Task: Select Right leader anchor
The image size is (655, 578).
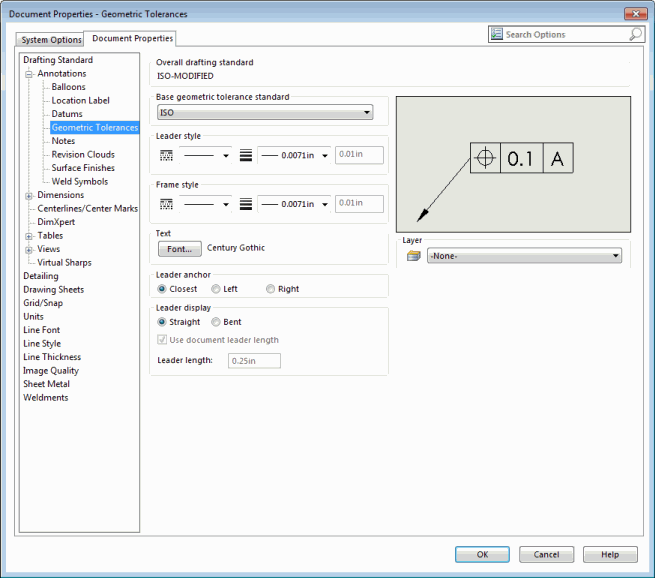Action: click(270, 289)
